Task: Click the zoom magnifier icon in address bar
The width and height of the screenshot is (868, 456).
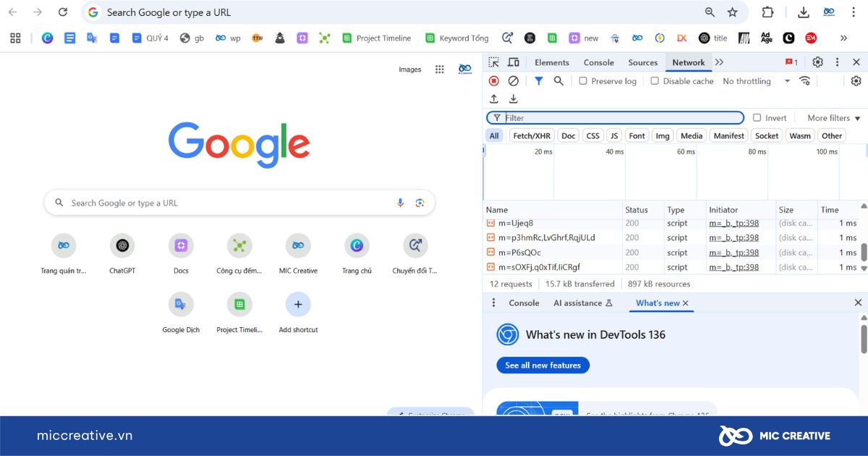Action: tap(710, 12)
